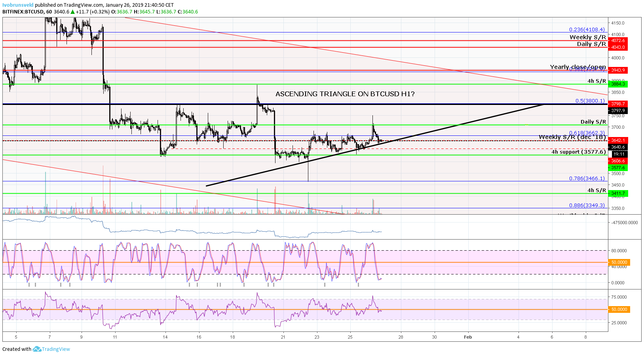This screenshot has width=644, height=356.
Task: Click the orange 50.0000 stochastic level tag
Action: (x=619, y=262)
